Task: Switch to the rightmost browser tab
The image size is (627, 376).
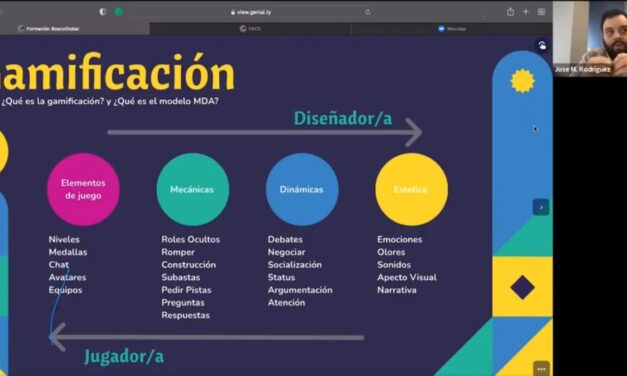Action: click(x=451, y=28)
